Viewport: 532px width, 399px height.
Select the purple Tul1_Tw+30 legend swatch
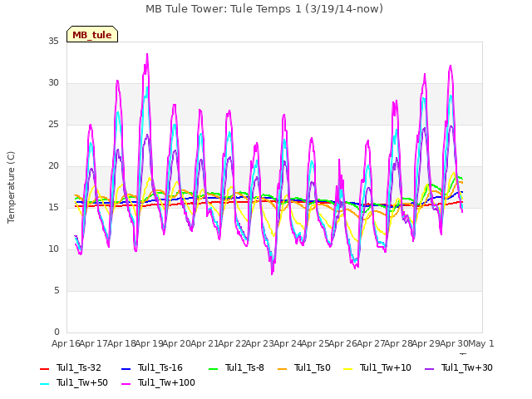429,368
